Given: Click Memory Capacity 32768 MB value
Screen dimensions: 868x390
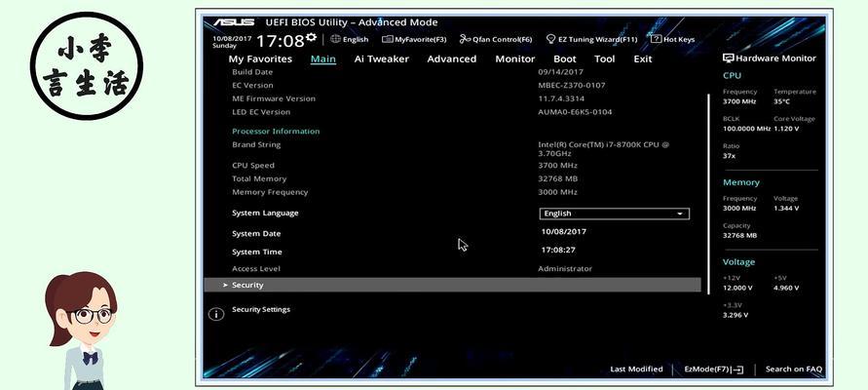Looking at the screenshot, I should [739, 235].
